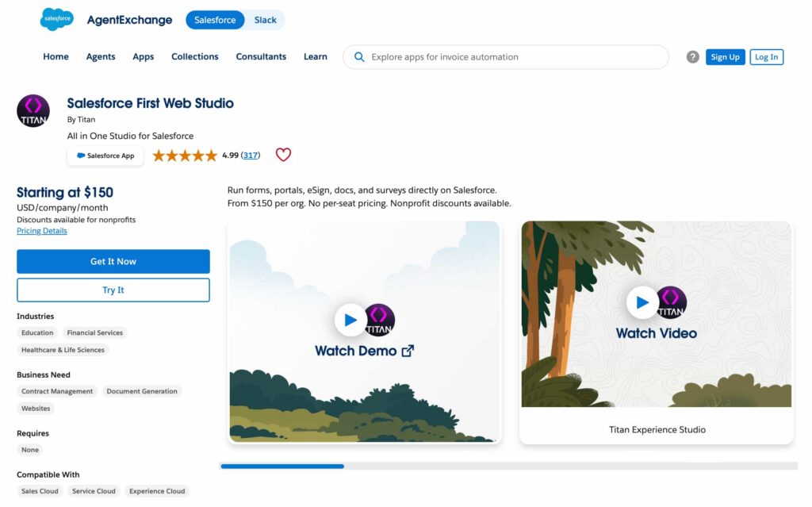812x507 pixels.
Task: Click the carousel horizontal scrollbar
Action: [508, 466]
